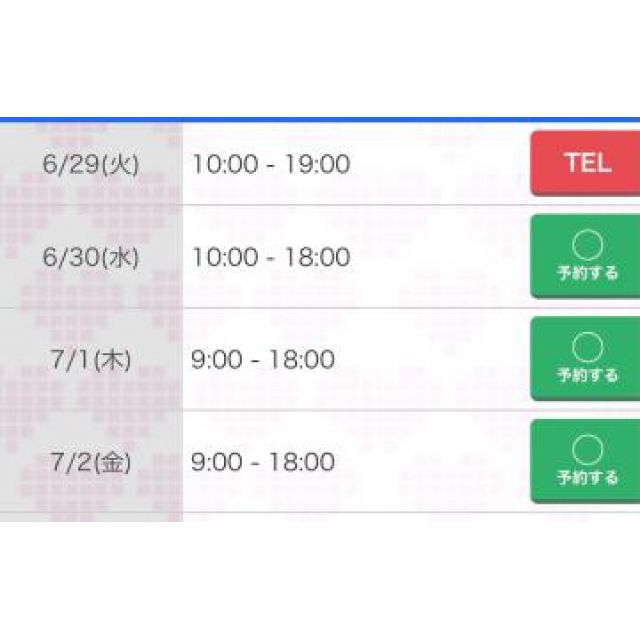Screen dimensions: 640x640
Task: Click the 9:00 - 18:00 slot on 7/1
Action: tap(262, 359)
